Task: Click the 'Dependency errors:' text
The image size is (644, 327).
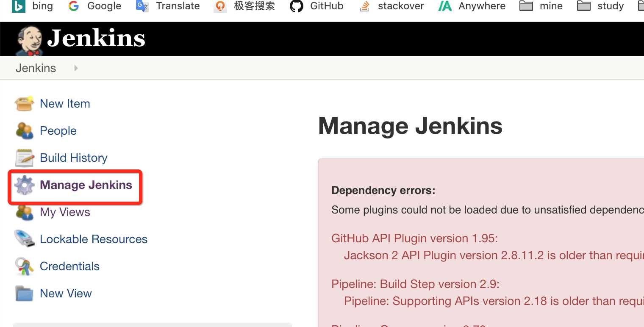Action: 383,191
